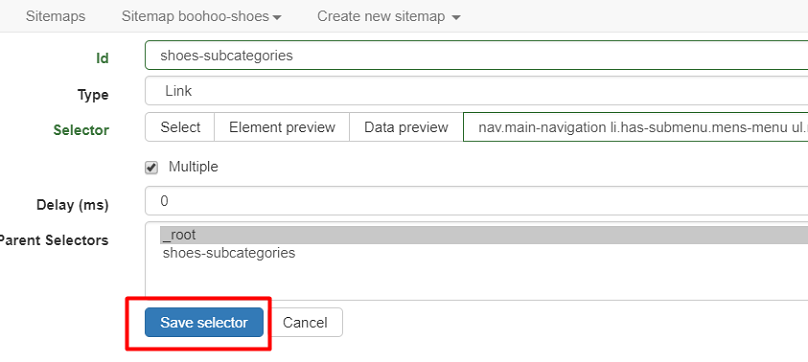808x362 pixels.
Task: Click the Select button for Selector
Action: tap(180, 127)
